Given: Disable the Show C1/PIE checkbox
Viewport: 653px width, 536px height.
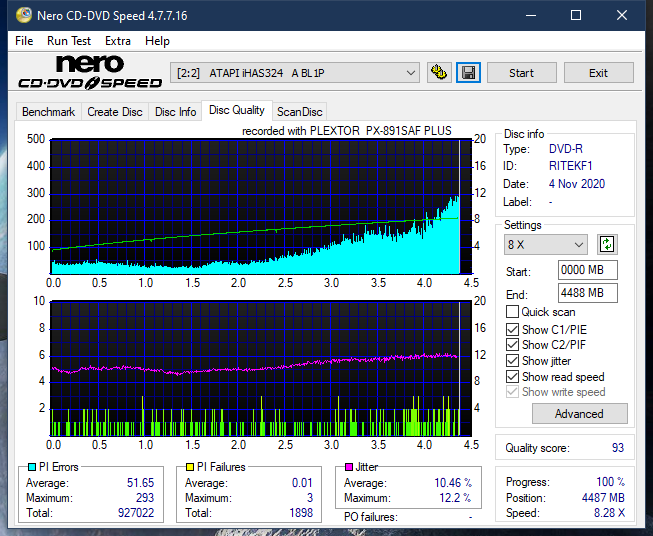Looking at the screenshot, I should [512, 329].
